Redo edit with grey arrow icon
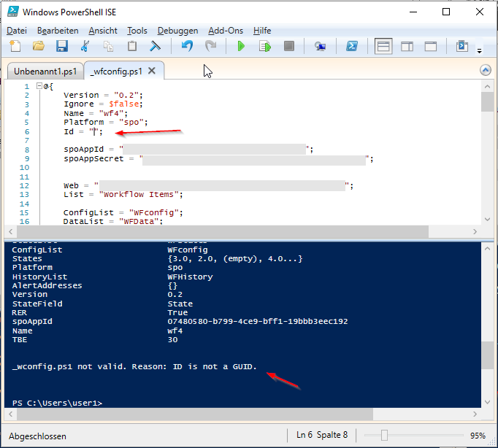This screenshot has height=448, width=498. 210,46
